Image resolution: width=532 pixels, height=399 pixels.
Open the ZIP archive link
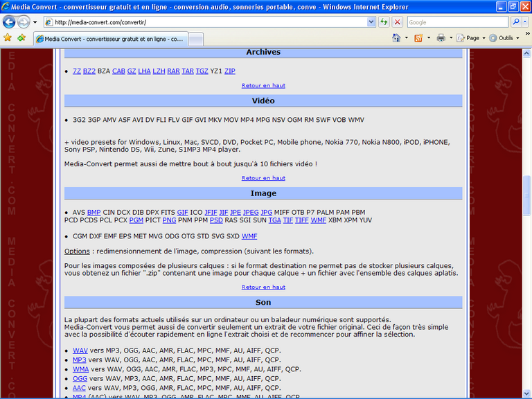pyautogui.click(x=230, y=71)
